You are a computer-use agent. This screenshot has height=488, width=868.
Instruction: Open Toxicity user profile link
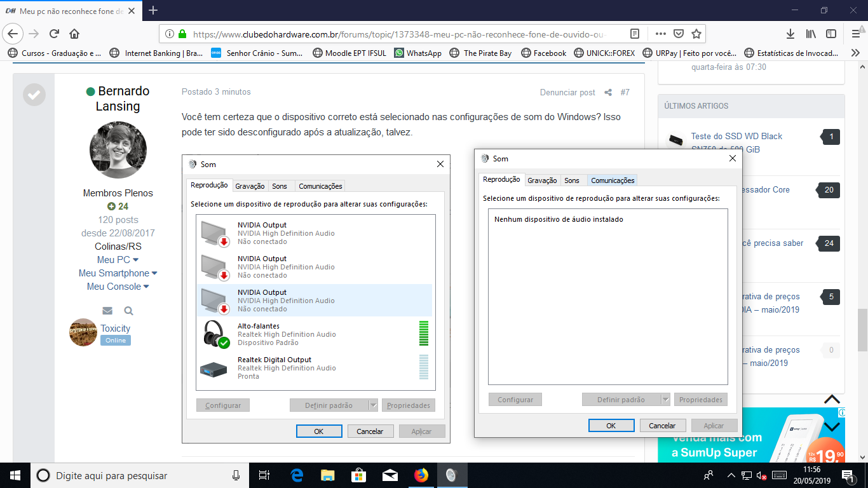pos(115,329)
